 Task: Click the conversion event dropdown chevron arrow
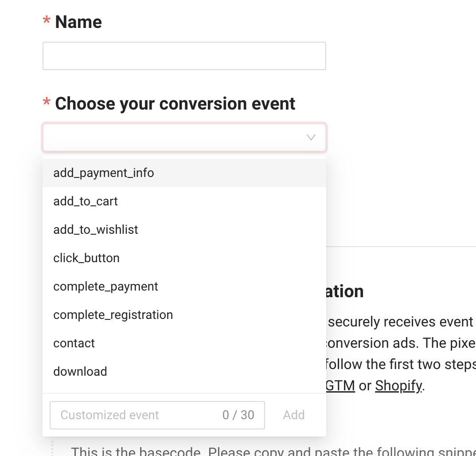(x=311, y=138)
